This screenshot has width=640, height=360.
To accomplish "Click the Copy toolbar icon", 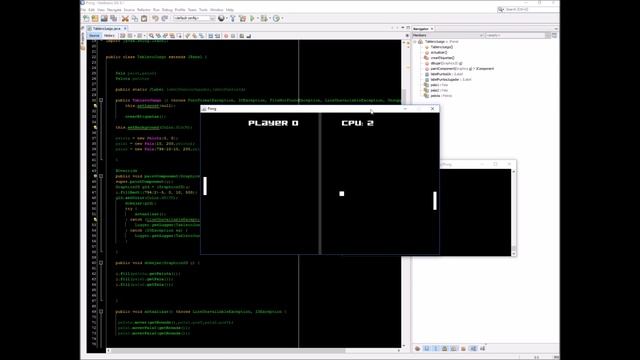I will tap(135, 18).
